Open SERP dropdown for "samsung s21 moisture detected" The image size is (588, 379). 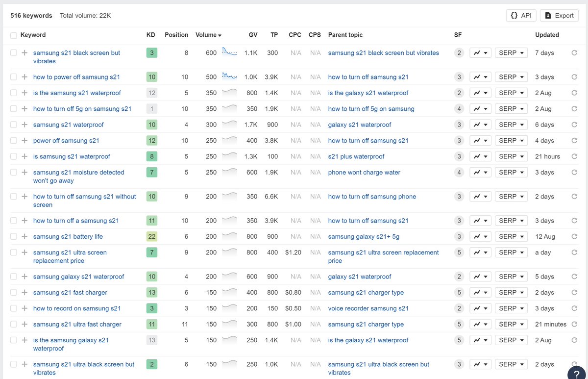[x=511, y=172]
